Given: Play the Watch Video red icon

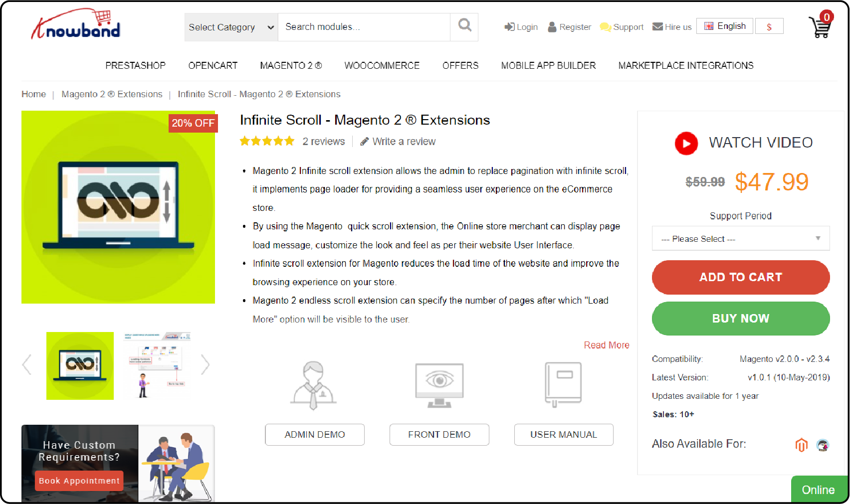Looking at the screenshot, I should point(686,143).
